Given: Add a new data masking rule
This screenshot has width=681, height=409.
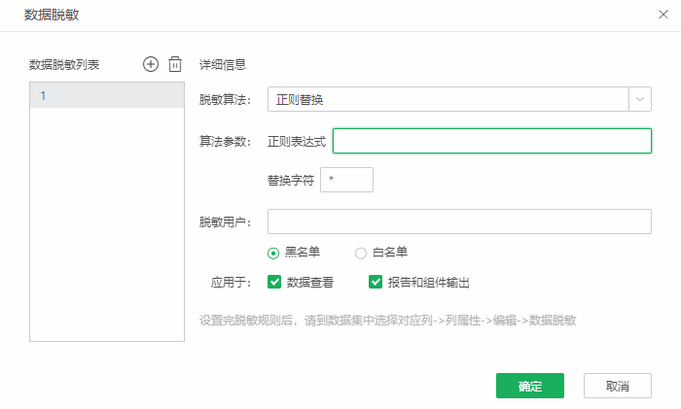Looking at the screenshot, I should (150, 64).
